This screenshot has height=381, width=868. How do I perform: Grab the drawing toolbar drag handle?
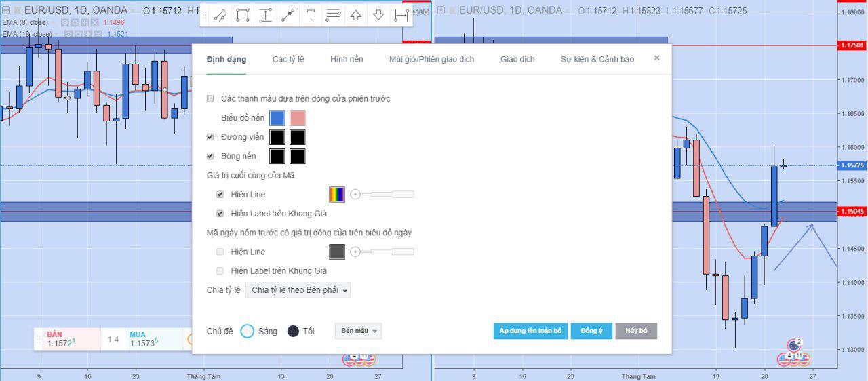[x=205, y=16]
